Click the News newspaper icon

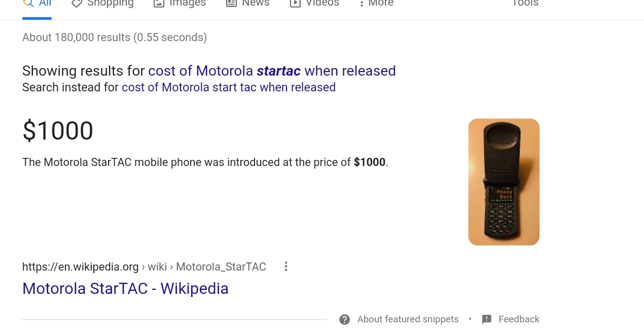[x=231, y=3]
